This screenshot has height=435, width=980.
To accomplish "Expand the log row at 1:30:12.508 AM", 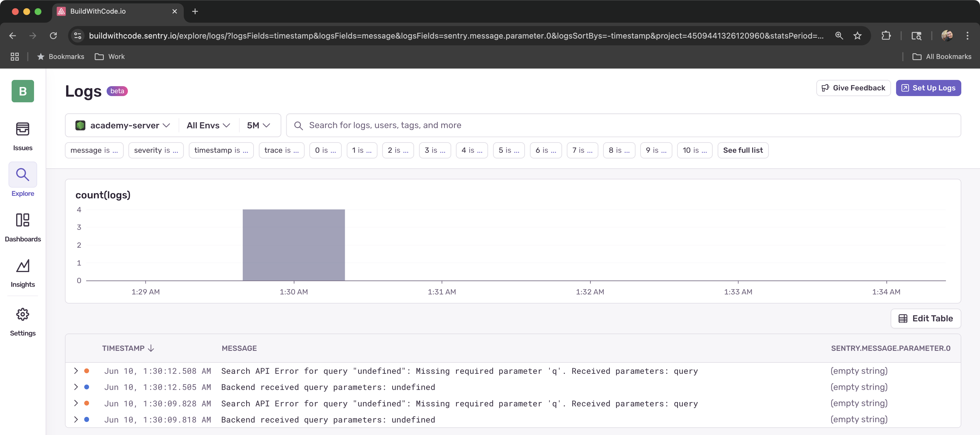I will tap(76, 371).
